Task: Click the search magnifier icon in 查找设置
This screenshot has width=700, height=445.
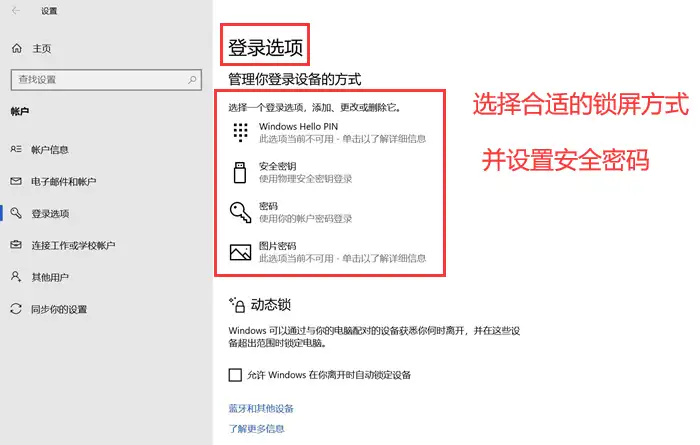Action: pos(192,80)
